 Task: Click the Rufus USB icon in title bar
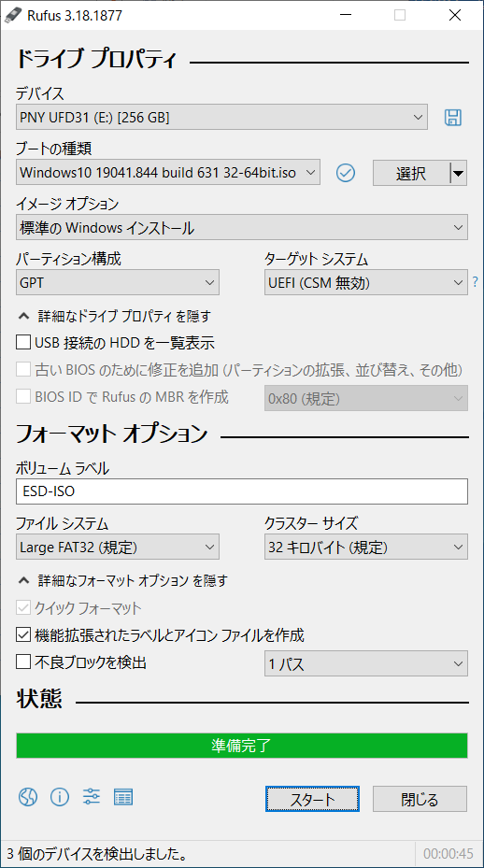13,16
